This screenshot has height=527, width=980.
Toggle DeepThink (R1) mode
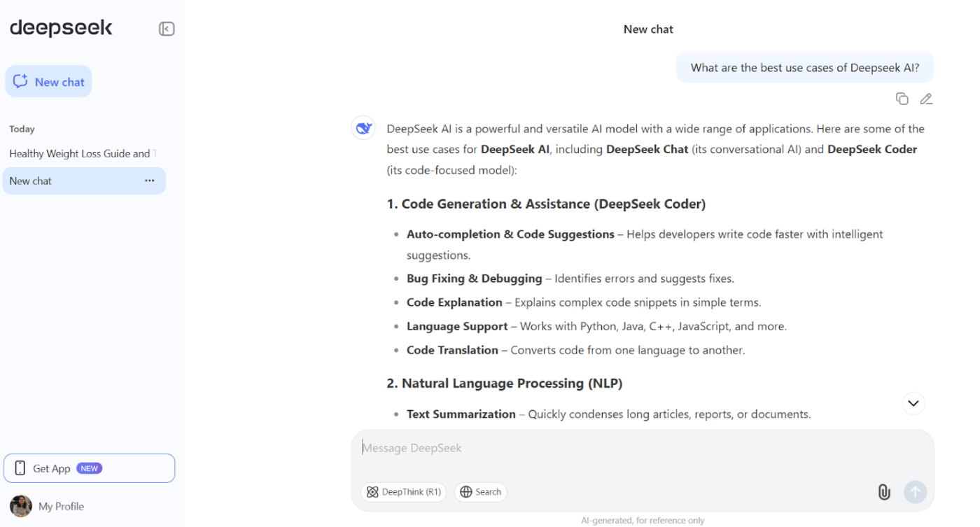404,492
